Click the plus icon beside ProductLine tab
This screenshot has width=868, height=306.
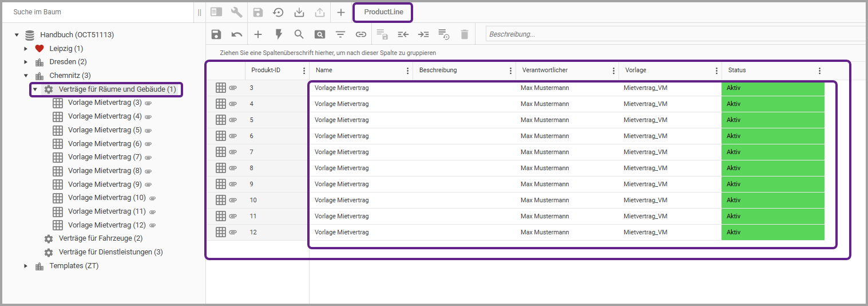[340, 12]
